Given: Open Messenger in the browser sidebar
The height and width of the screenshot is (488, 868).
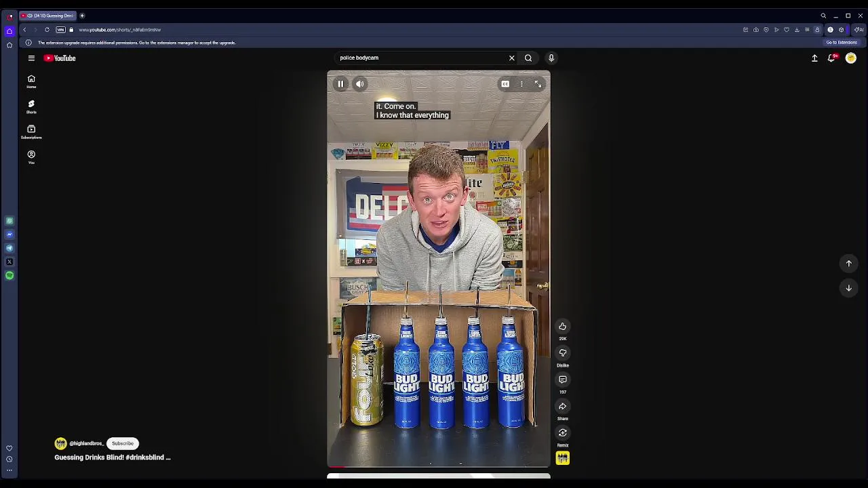Looking at the screenshot, I should click(9, 235).
